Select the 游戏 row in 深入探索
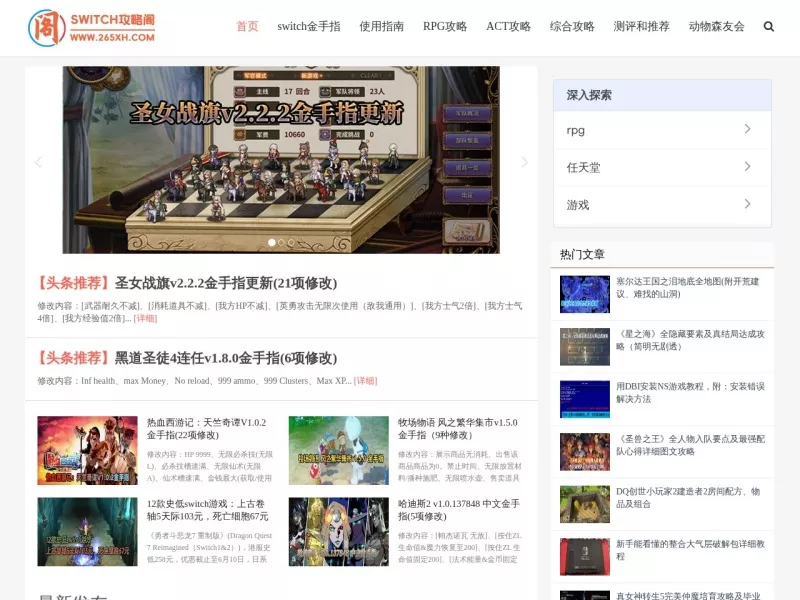 click(662, 205)
